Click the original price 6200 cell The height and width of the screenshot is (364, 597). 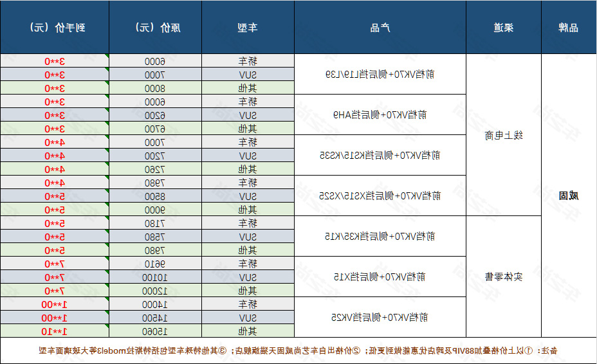click(155, 115)
